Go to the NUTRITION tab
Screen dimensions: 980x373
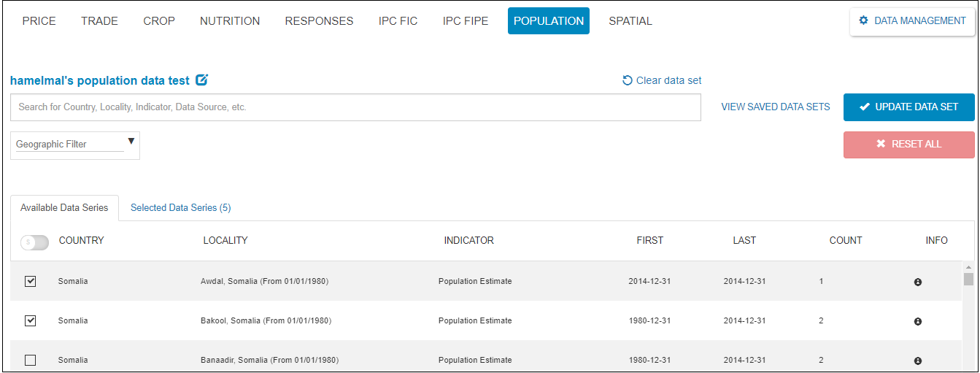click(230, 21)
